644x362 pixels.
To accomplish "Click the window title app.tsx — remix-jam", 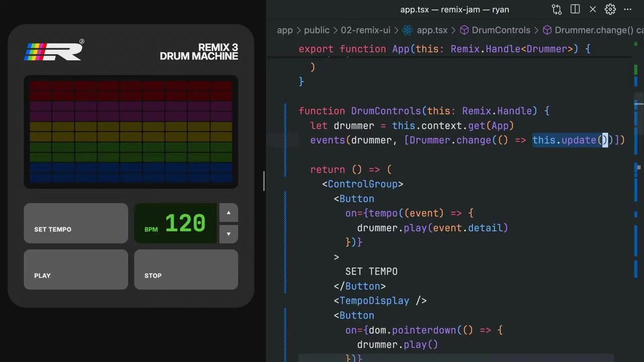I will pyautogui.click(x=455, y=10).
